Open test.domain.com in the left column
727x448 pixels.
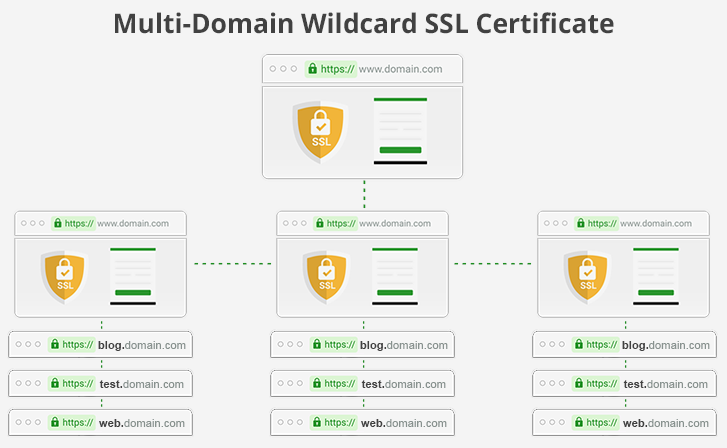[141, 384]
